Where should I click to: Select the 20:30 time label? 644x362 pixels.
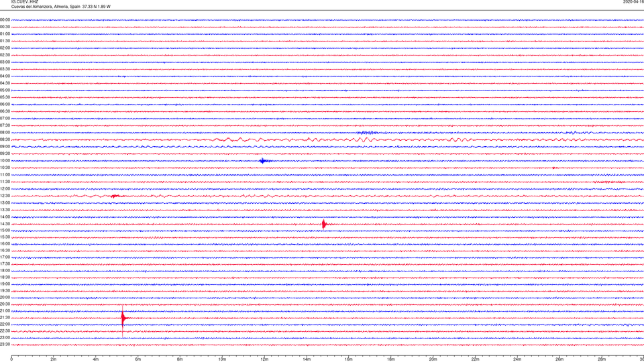pos(5,304)
